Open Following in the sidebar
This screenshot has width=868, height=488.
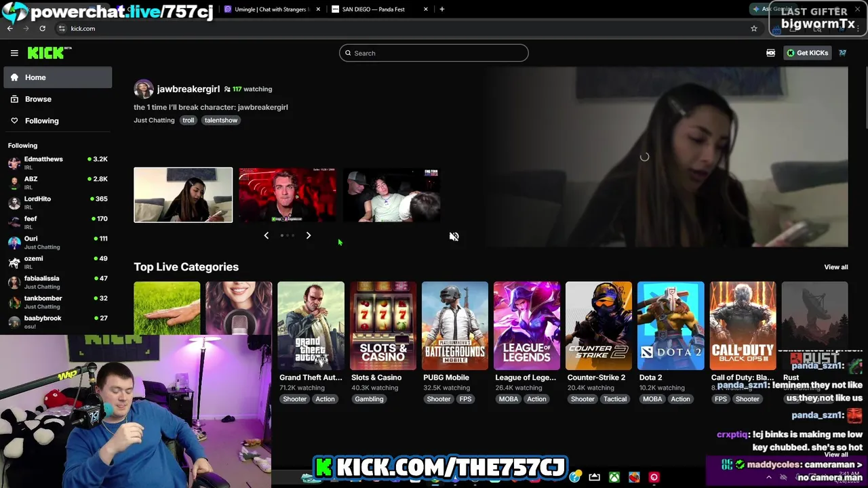(x=58, y=121)
